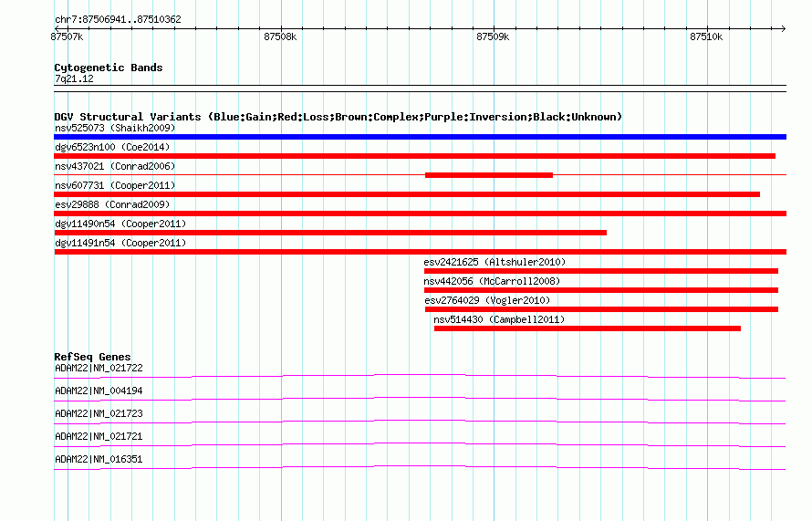Click the 87507k ruler tick label

coord(67,36)
